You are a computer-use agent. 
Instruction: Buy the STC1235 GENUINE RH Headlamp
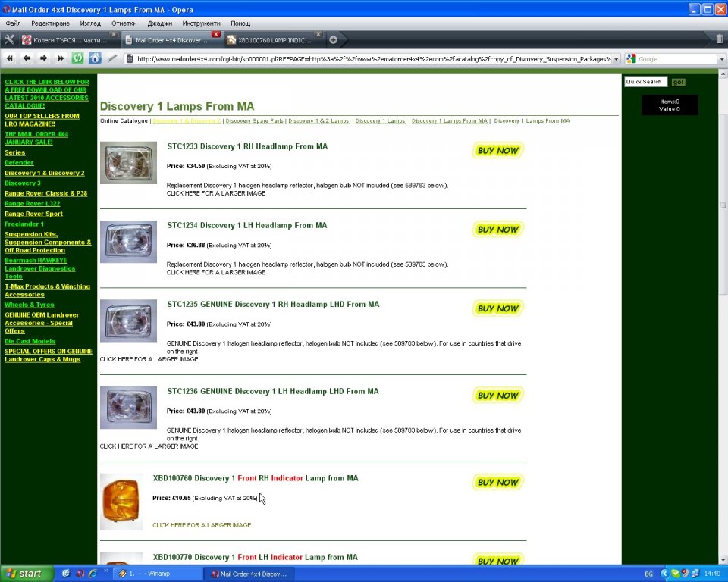(497, 308)
